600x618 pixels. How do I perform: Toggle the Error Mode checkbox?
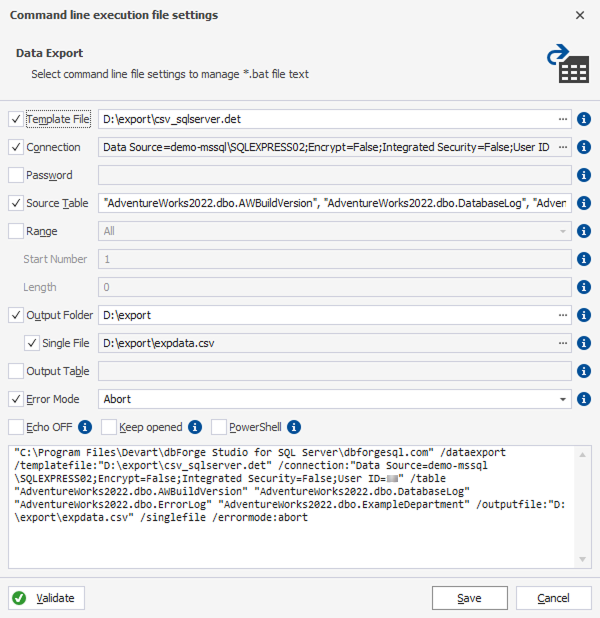tap(16, 399)
